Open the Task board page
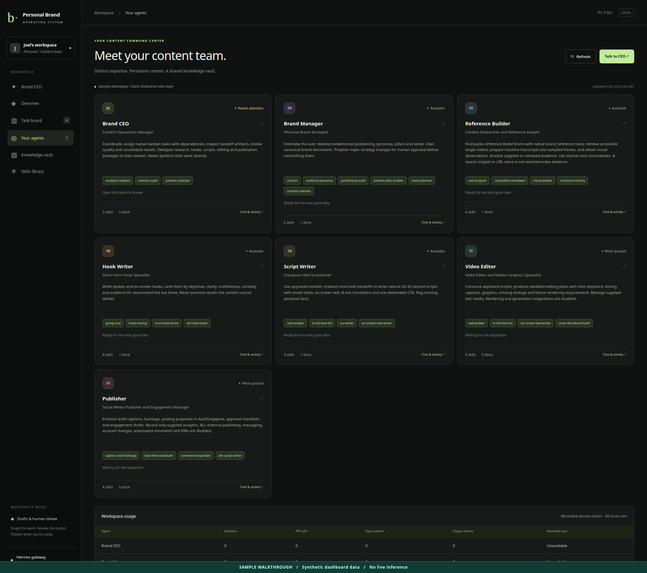The width and height of the screenshot is (647, 573). (x=40, y=120)
